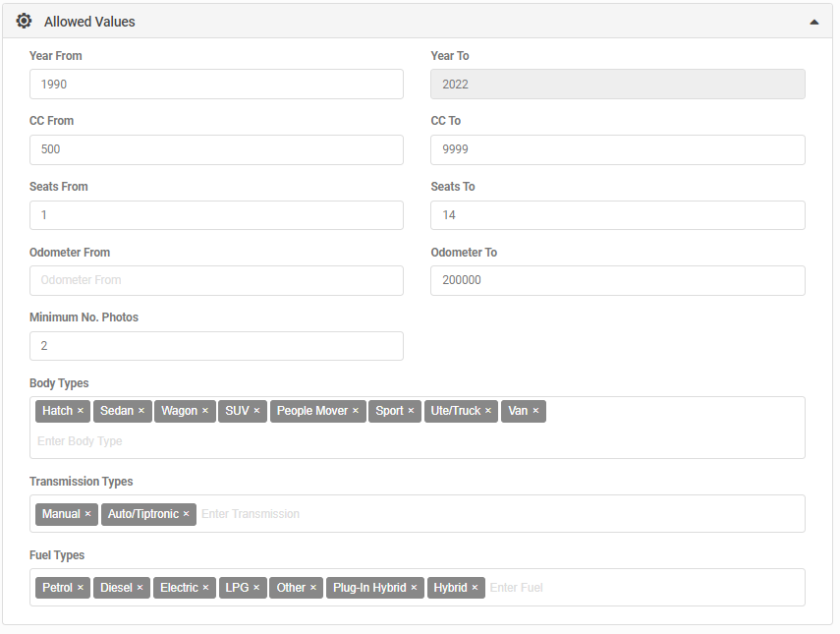Viewport: 840px width, 634px height.
Task: Remove the People Mover tag
Action: [356, 411]
